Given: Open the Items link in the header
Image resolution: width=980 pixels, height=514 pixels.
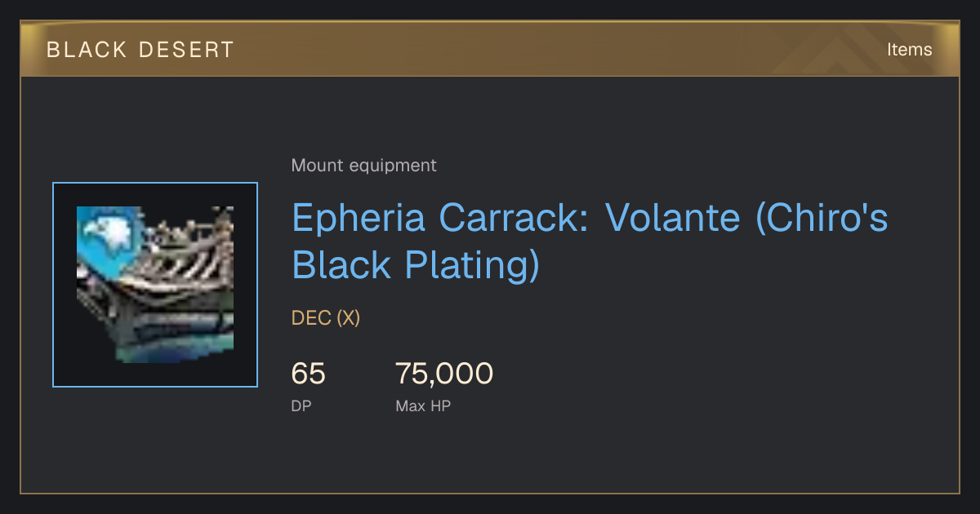Looking at the screenshot, I should [x=909, y=50].
